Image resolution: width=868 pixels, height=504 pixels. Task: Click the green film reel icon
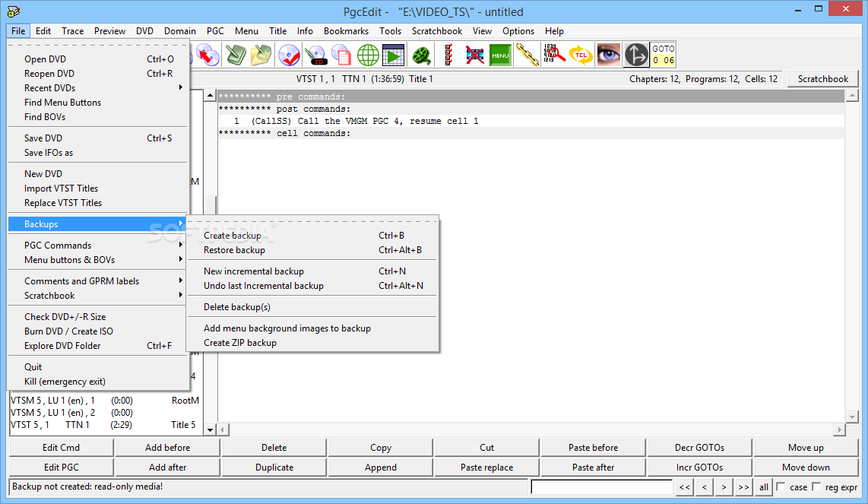422,55
